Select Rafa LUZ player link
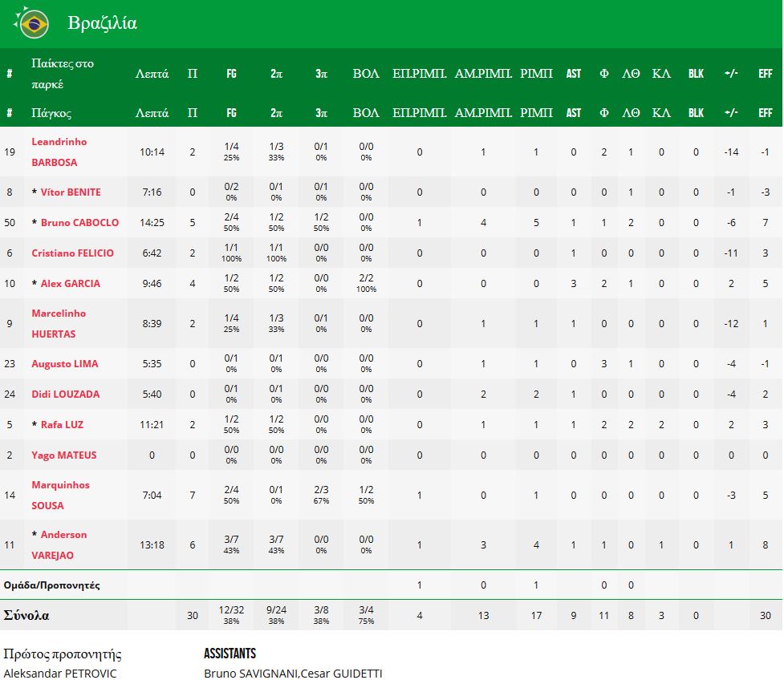The width and height of the screenshot is (784, 684). [62, 425]
